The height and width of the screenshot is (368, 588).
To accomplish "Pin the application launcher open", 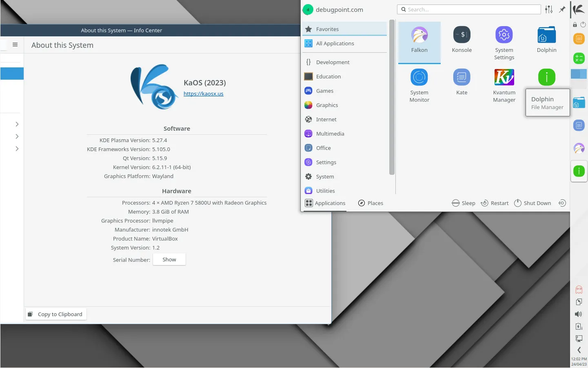I will coord(562,9).
